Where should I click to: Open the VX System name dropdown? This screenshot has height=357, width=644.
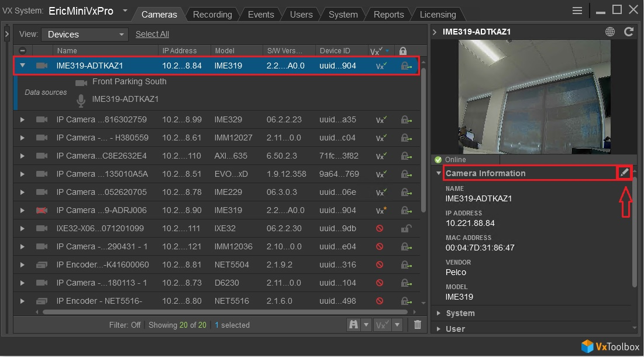click(125, 11)
